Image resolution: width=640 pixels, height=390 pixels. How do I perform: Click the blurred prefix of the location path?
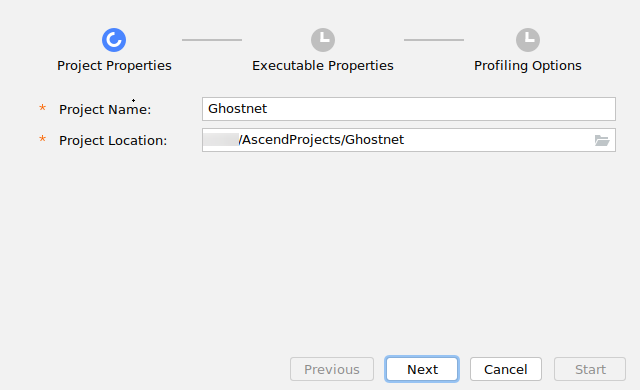(221, 140)
